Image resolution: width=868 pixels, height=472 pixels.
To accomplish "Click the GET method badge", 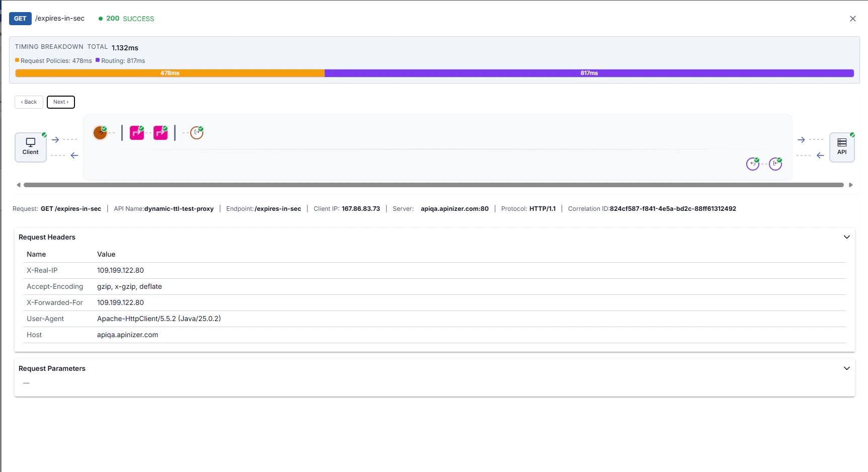I will [x=20, y=19].
